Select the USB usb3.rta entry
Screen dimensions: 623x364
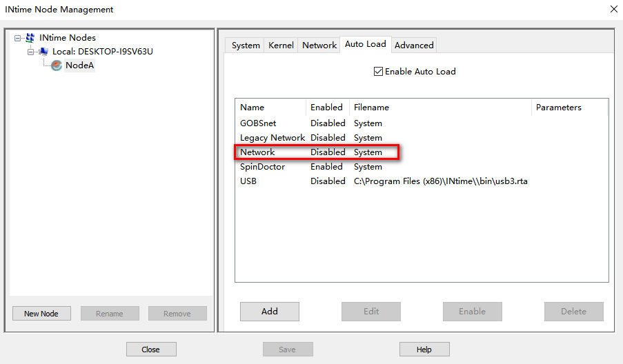point(421,181)
